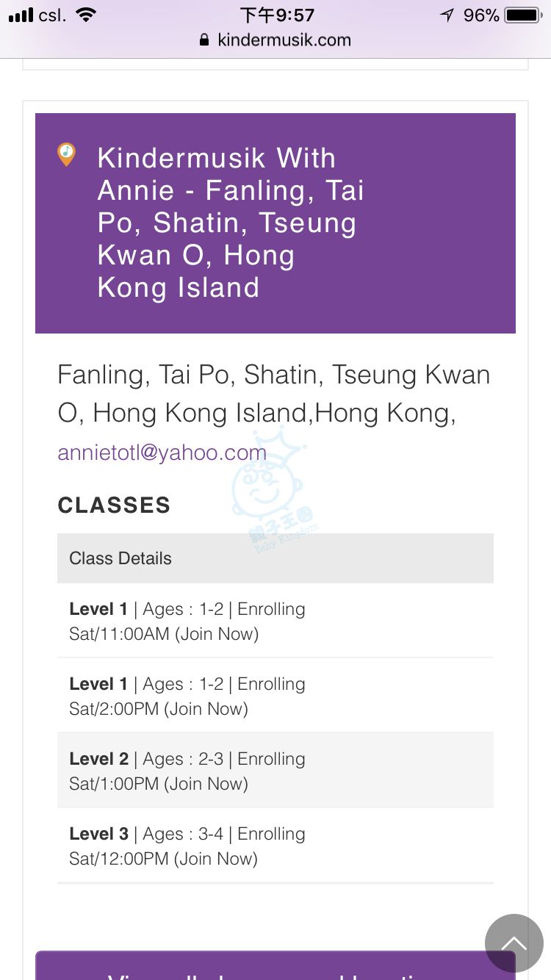Tap the location services arrow icon
551x980 pixels.
[447, 15]
